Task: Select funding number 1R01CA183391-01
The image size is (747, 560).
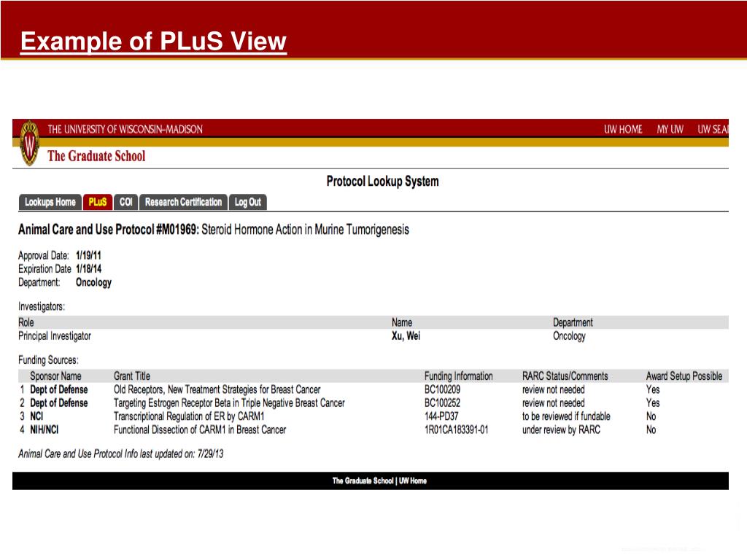Action: (457, 429)
